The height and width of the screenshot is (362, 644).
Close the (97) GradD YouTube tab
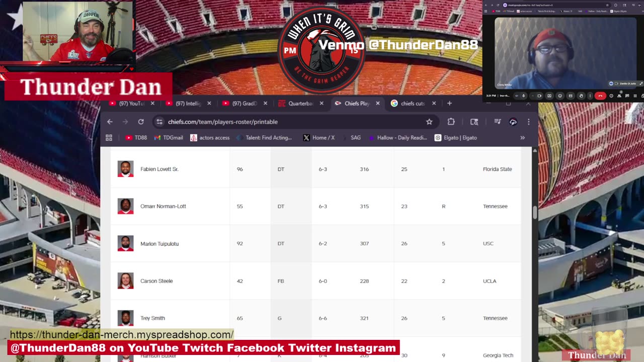click(265, 104)
